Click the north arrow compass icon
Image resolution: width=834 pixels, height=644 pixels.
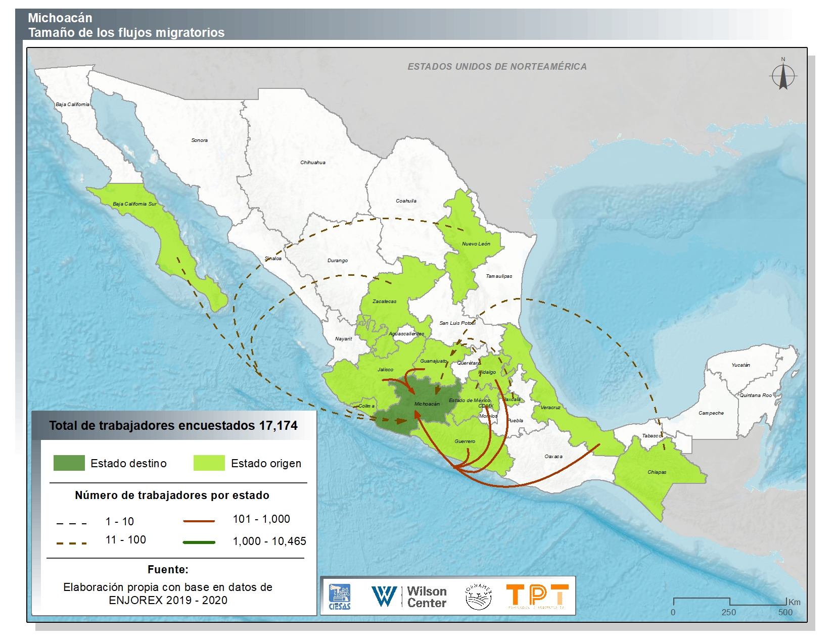click(x=783, y=75)
